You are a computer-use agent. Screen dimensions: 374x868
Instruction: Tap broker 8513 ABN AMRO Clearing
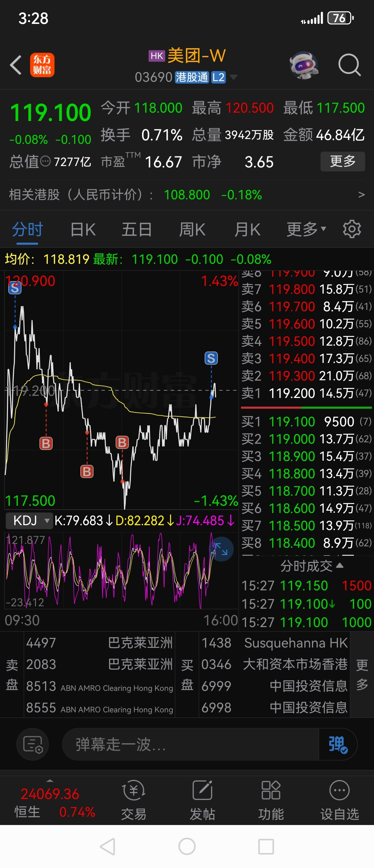[x=99, y=686]
